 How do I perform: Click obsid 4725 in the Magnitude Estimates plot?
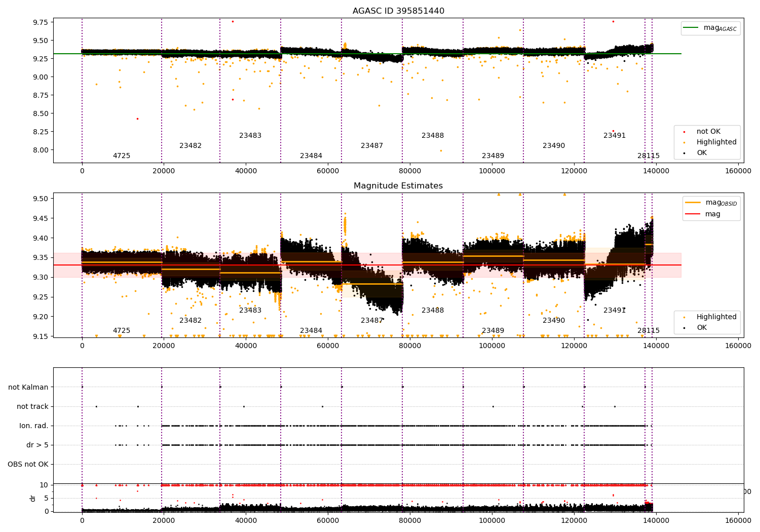[122, 331]
